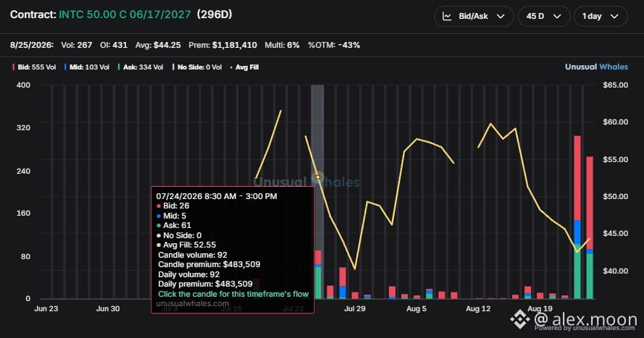Click the Multi: 6% statistic

pyautogui.click(x=283, y=45)
